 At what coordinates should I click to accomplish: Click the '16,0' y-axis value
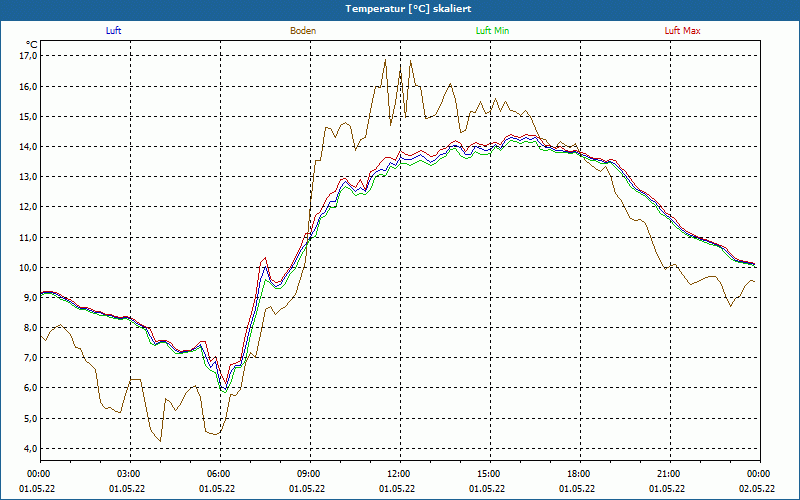[29, 86]
